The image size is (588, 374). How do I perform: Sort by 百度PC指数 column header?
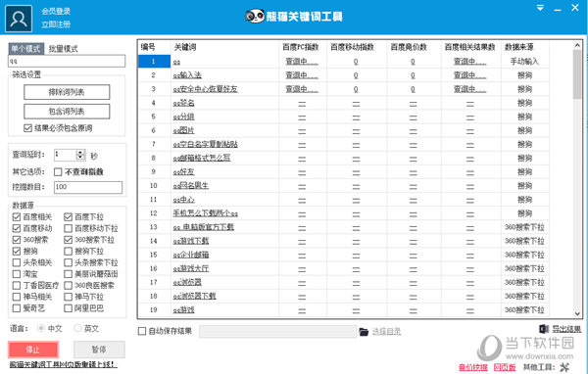[x=302, y=47]
